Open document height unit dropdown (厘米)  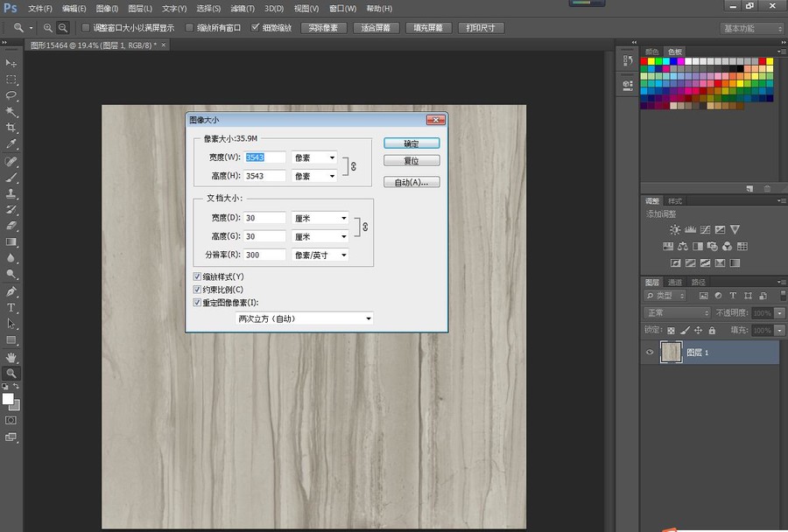(x=320, y=236)
